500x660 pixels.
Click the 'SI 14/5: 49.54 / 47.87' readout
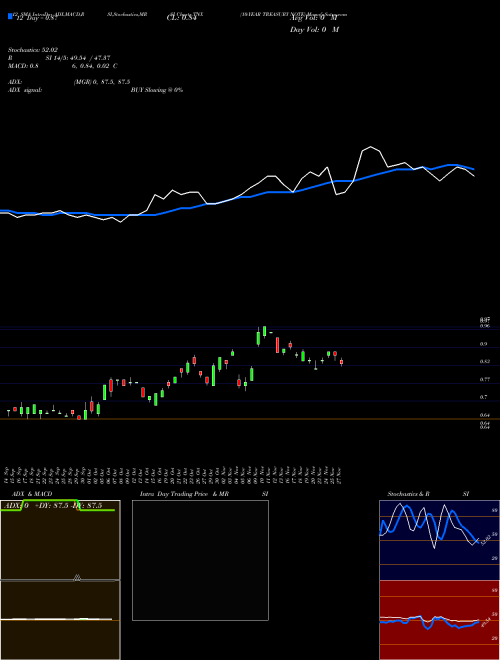(x=78, y=58)
